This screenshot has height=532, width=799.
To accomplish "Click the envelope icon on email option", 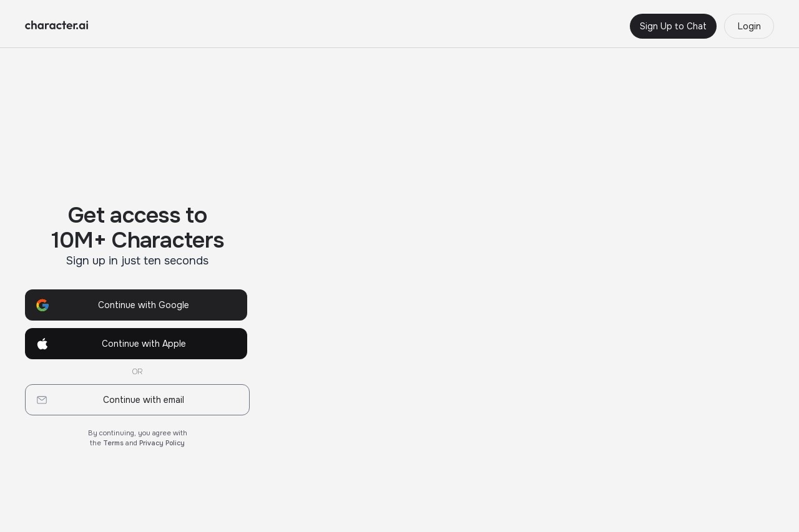I will coord(42,400).
